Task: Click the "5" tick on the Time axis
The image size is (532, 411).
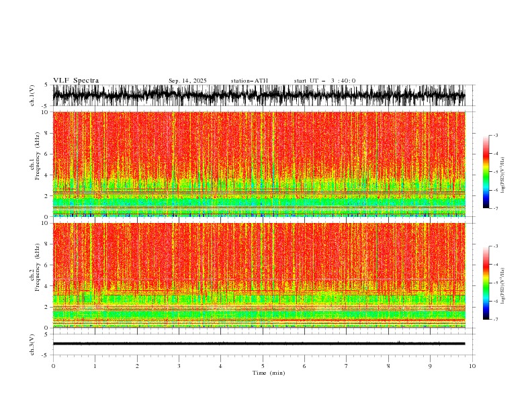Action: click(x=263, y=366)
